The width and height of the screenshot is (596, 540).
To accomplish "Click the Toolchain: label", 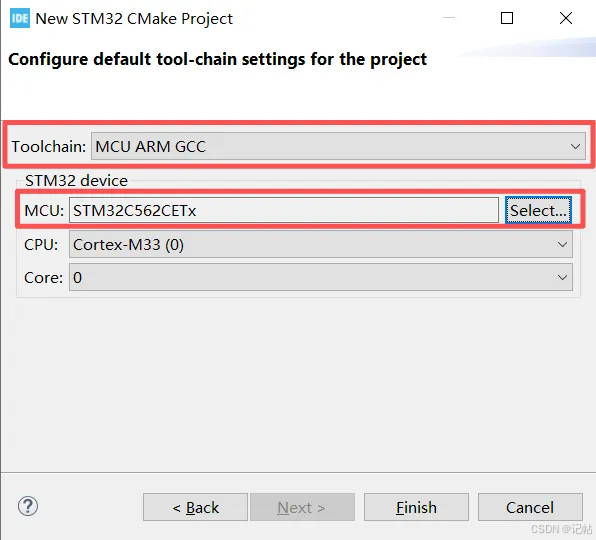I will click(49, 147).
